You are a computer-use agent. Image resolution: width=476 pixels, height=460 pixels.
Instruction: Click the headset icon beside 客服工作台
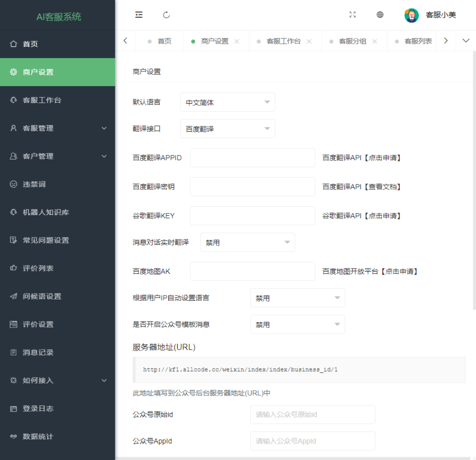(x=13, y=100)
